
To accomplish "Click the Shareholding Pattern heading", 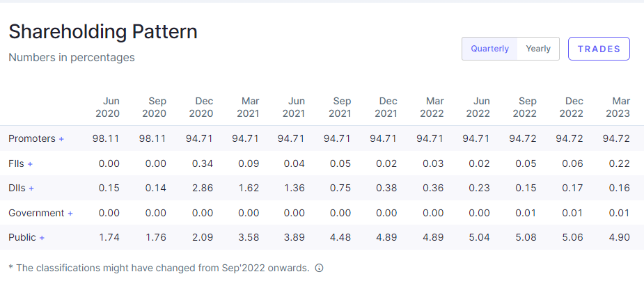I will click(103, 31).
